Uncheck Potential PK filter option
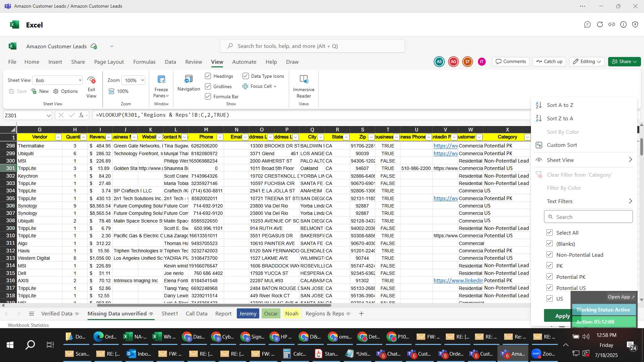Image resolution: width=644 pixels, height=362 pixels. (549, 277)
